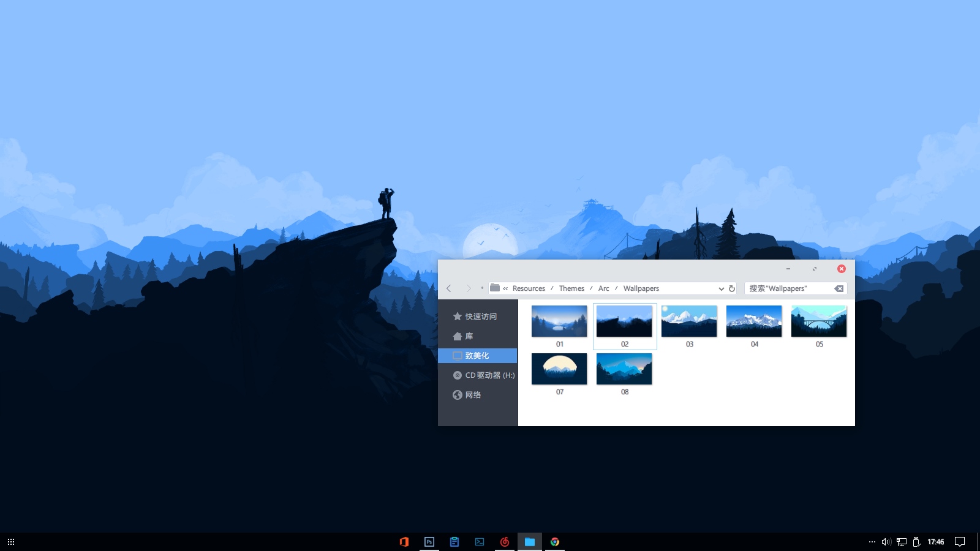The width and height of the screenshot is (980, 551).
Task: Select wallpaper thumbnail 08
Action: (624, 369)
